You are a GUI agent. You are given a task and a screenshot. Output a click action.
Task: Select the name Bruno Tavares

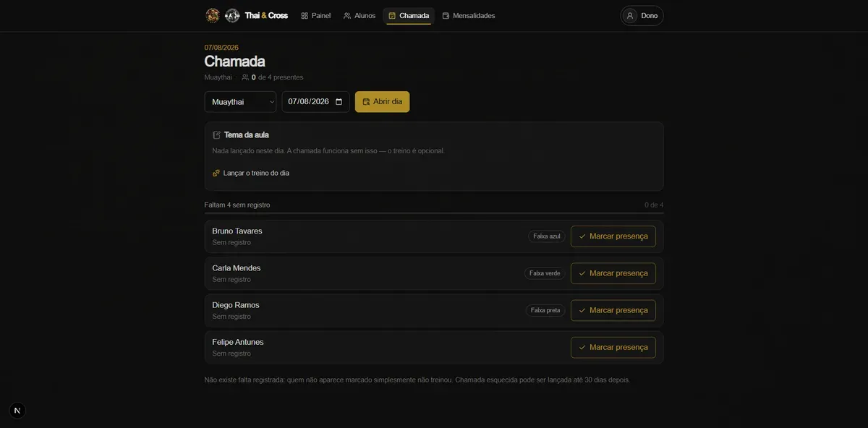(x=237, y=231)
